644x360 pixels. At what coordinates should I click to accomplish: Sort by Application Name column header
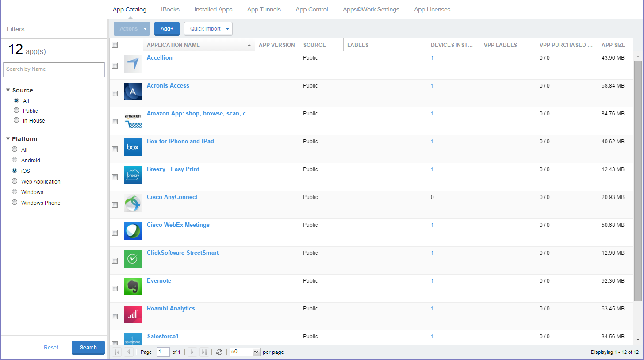(x=199, y=45)
